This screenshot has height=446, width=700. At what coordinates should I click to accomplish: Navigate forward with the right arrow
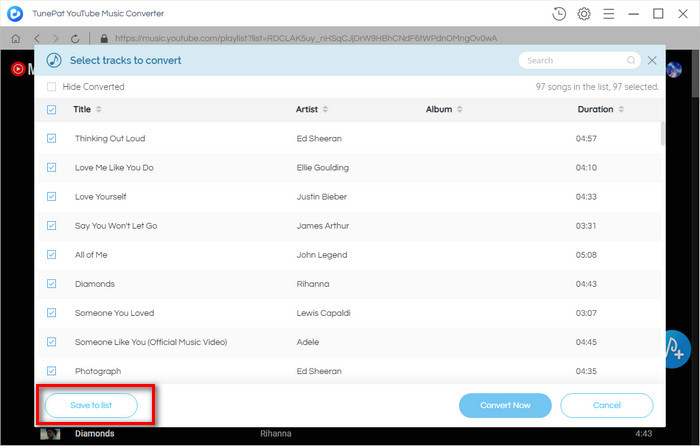55,39
